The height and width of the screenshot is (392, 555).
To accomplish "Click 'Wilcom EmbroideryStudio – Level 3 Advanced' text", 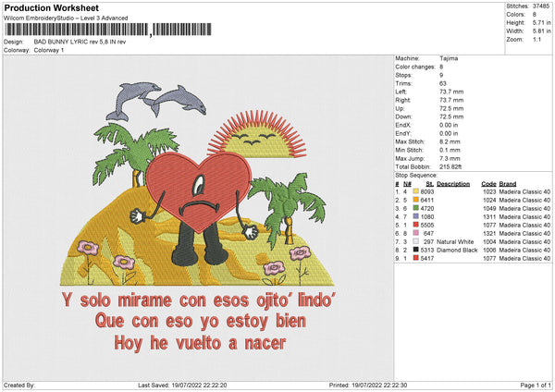I will click(x=66, y=18).
